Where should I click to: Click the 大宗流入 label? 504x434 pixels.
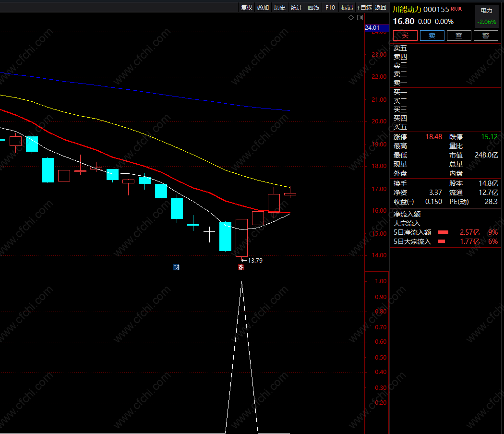(x=407, y=223)
